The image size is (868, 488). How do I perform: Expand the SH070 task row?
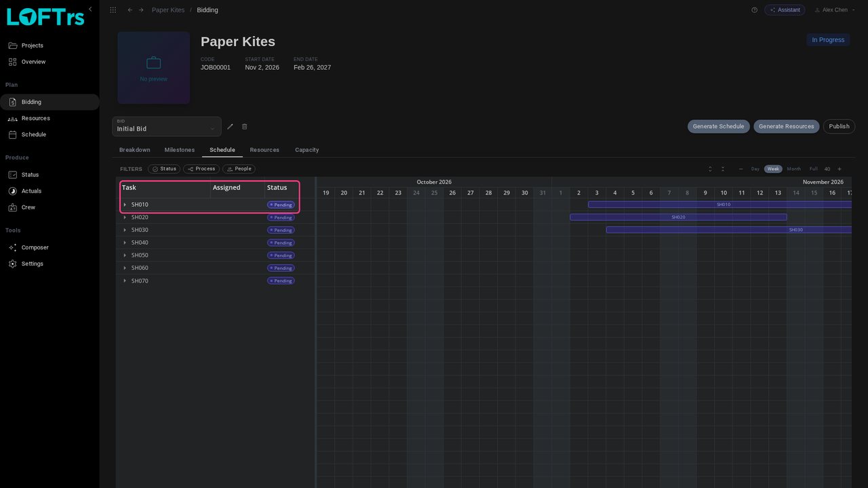[125, 281]
